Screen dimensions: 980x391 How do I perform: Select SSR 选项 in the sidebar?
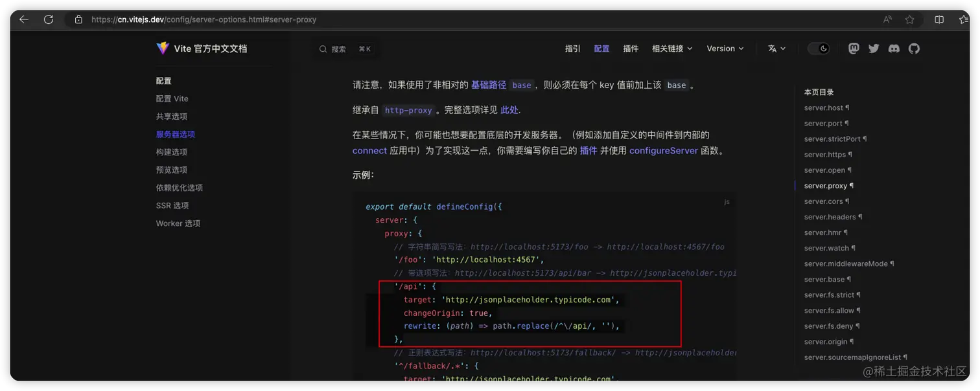point(172,206)
